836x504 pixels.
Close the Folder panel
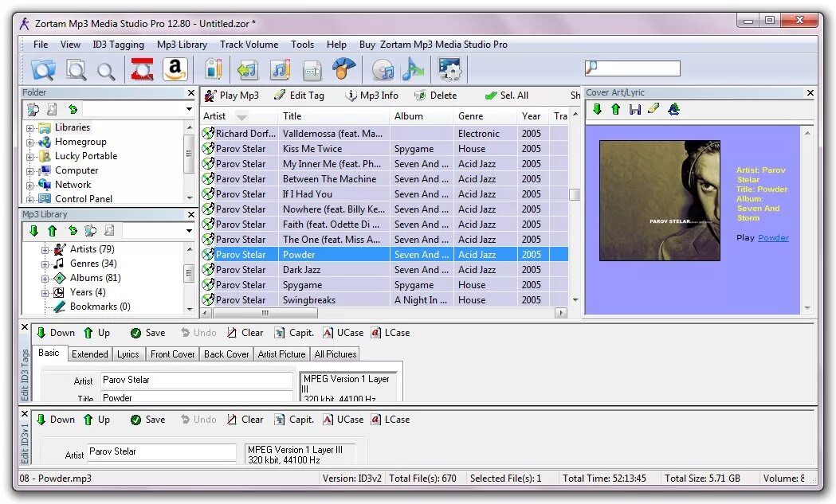point(191,92)
